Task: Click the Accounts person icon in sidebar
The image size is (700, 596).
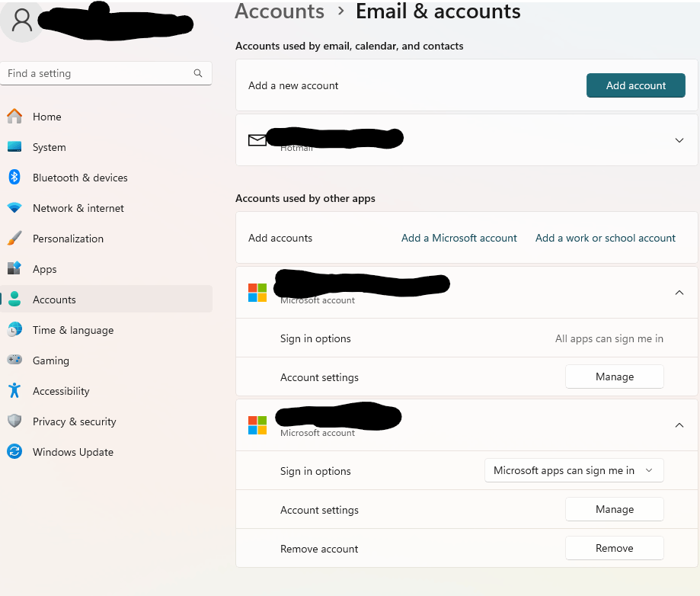Action: coord(14,299)
